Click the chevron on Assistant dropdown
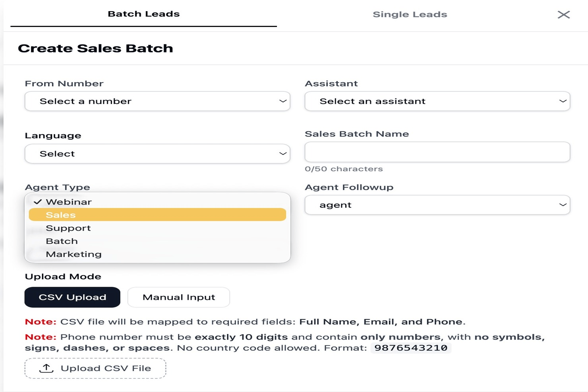The width and height of the screenshot is (588, 392). [563, 101]
